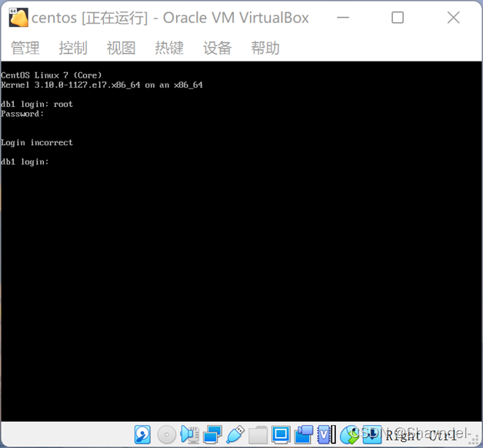Click the optical drive status icon
This screenshot has height=448, width=483.
(166, 434)
